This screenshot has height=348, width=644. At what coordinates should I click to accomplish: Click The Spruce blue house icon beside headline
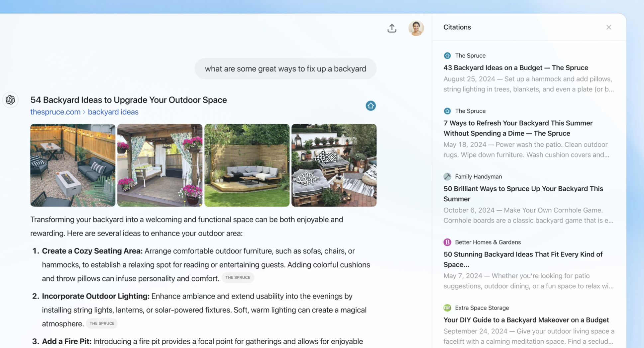[371, 106]
